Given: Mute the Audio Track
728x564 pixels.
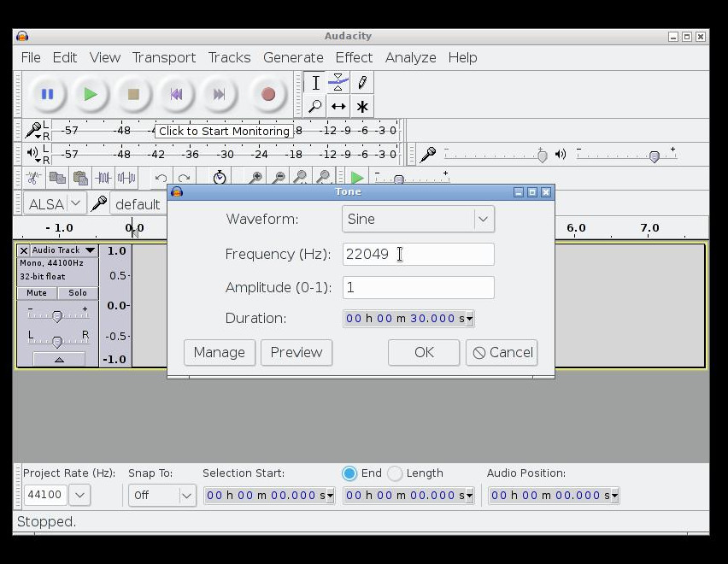Looking at the screenshot, I should tap(37, 293).
